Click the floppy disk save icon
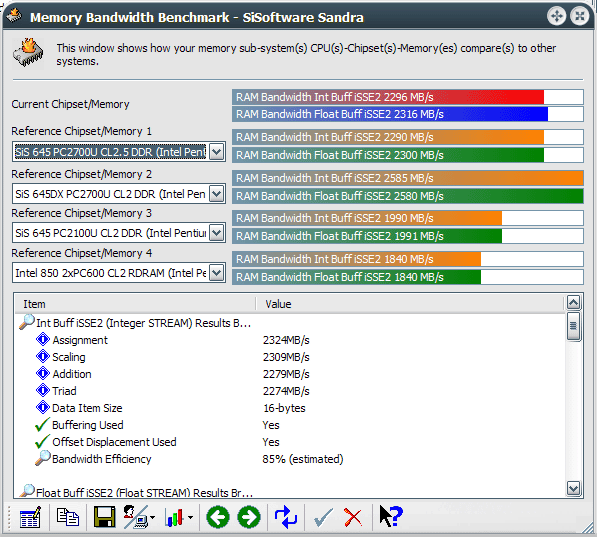This screenshot has height=537, width=597. tap(104, 517)
